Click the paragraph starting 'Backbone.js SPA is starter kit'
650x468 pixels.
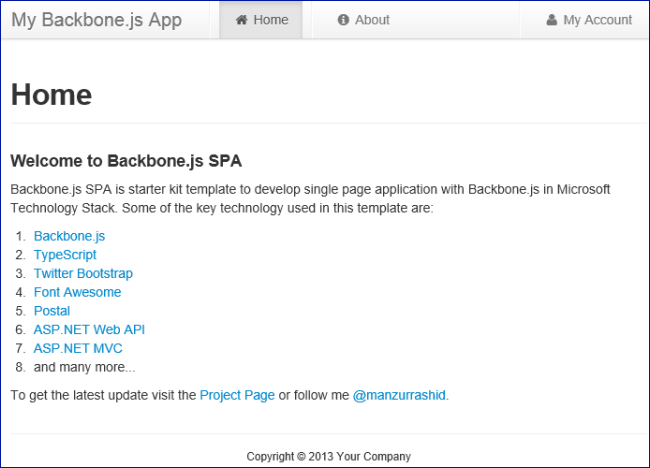pos(310,199)
